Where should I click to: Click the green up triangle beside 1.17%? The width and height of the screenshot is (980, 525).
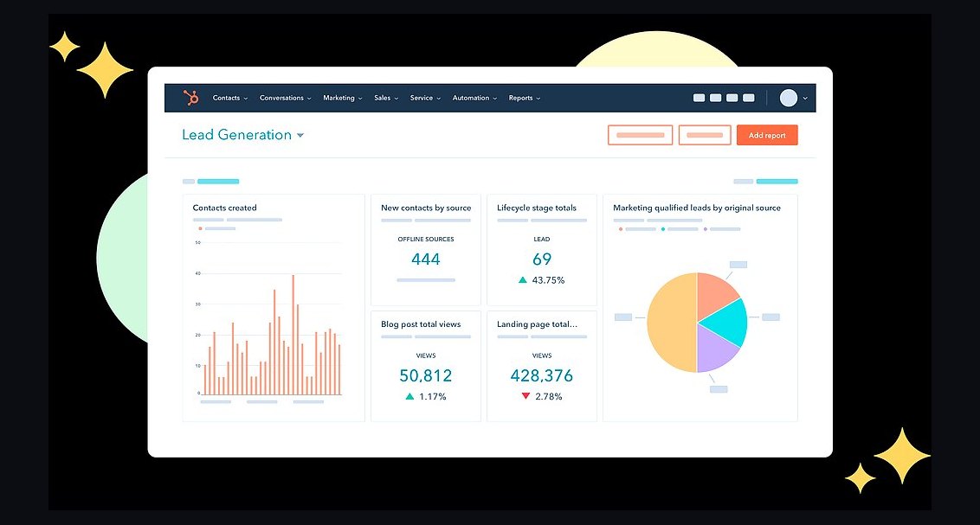(x=409, y=396)
